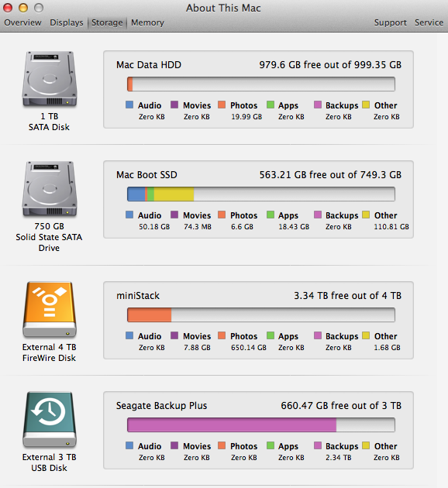
Task: Open the Support link
Action: pos(391,22)
